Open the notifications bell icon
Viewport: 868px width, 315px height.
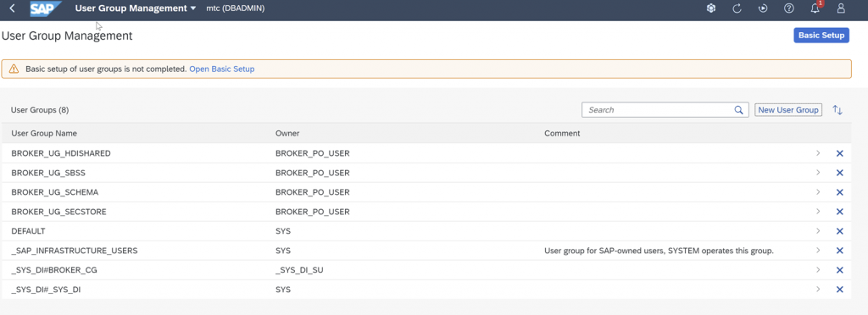815,8
